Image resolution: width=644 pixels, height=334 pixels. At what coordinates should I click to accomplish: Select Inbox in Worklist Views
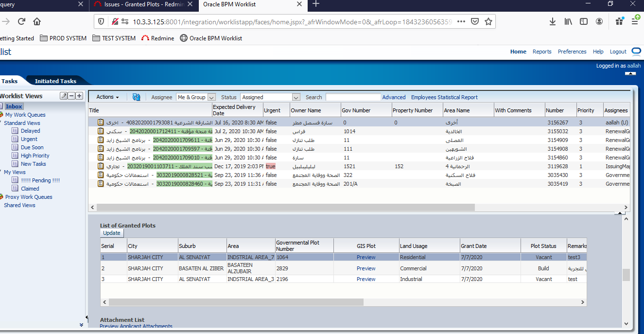click(x=14, y=106)
